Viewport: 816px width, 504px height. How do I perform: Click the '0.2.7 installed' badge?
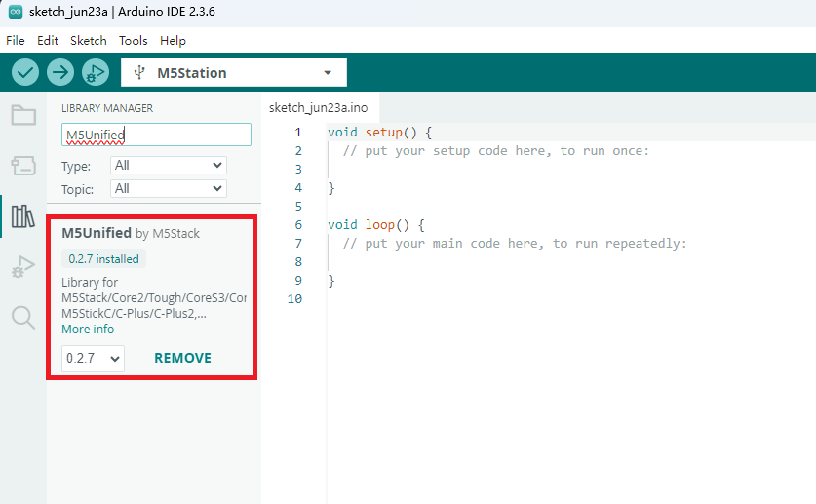(x=103, y=259)
